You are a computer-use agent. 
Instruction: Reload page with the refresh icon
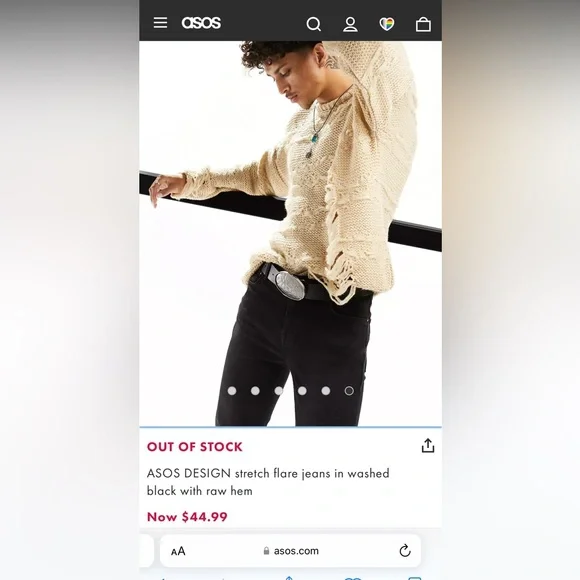click(405, 551)
